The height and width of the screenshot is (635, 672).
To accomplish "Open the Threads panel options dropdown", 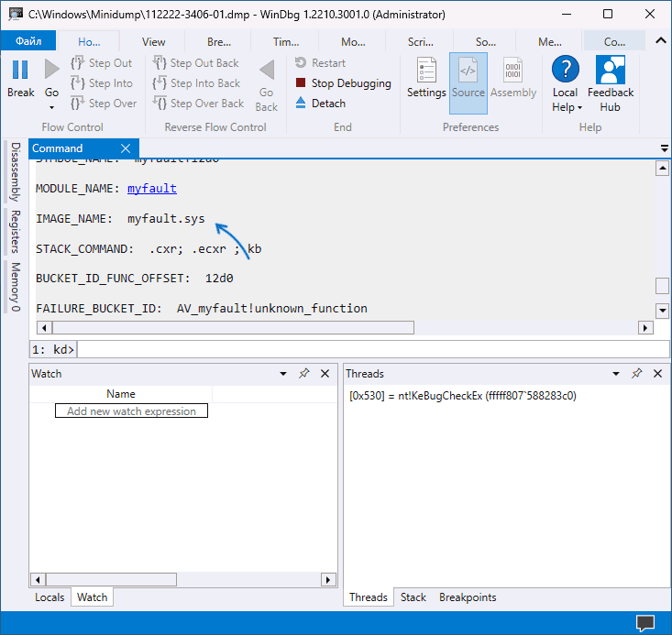I will point(616,374).
